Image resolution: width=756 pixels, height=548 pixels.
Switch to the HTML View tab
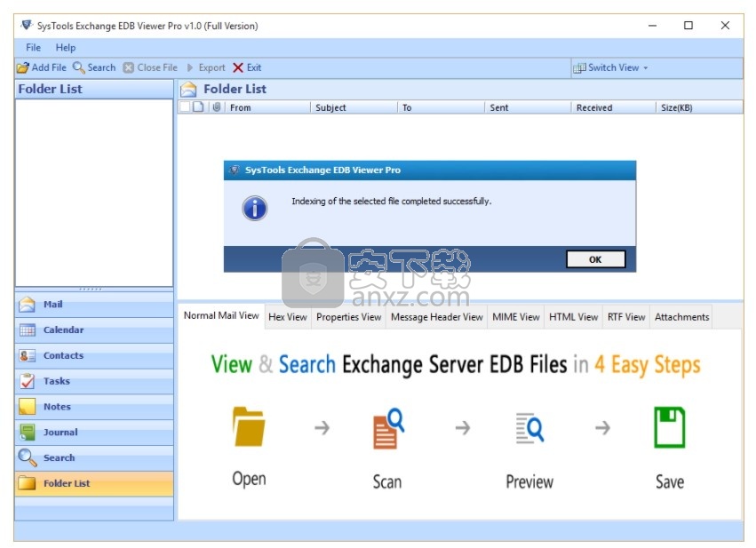[x=573, y=317]
